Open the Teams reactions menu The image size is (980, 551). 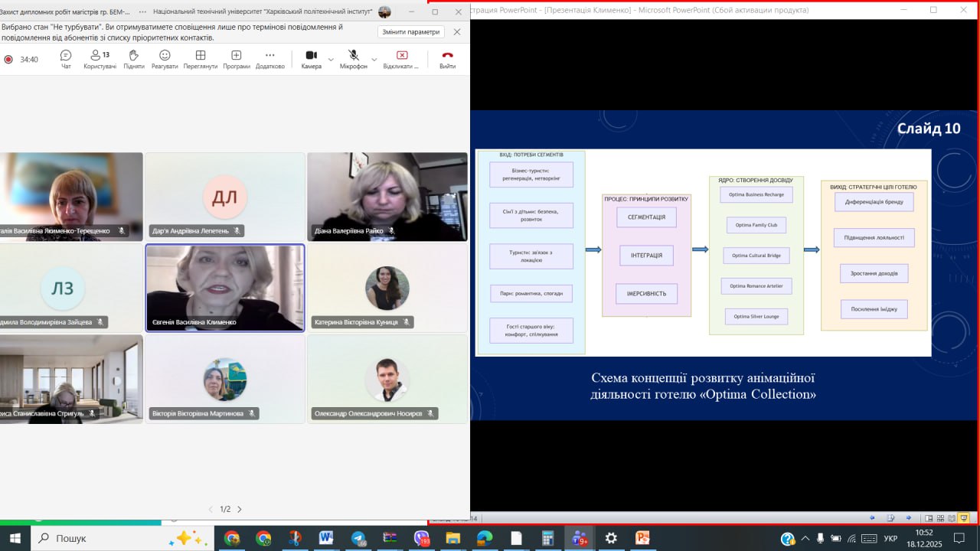coord(165,59)
